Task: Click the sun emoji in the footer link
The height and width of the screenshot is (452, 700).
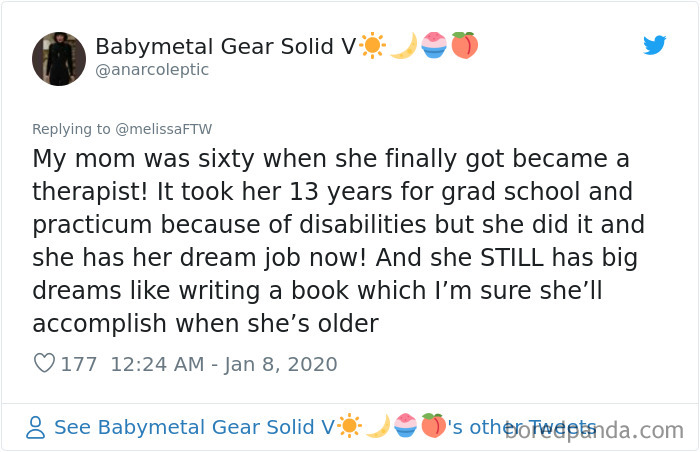Action: (349, 426)
